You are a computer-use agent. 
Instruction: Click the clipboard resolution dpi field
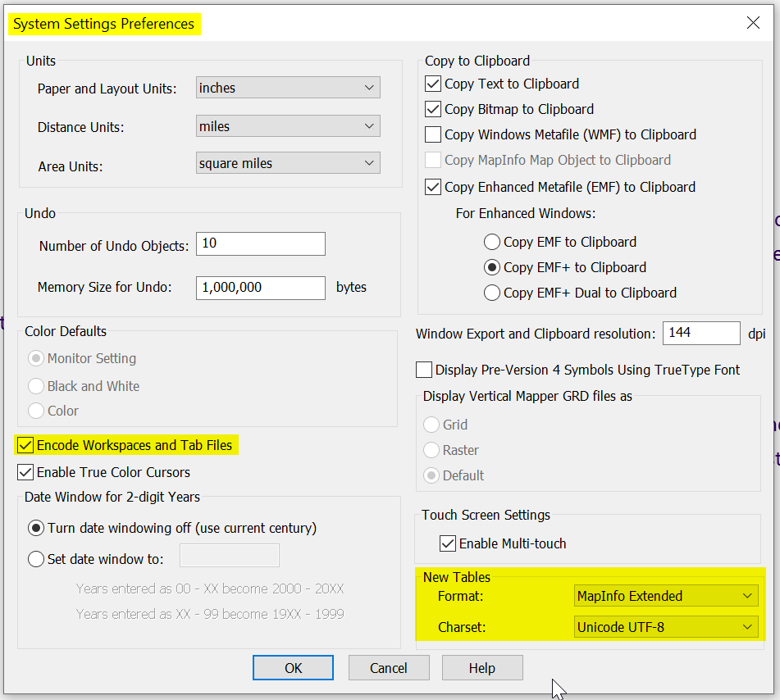point(700,334)
